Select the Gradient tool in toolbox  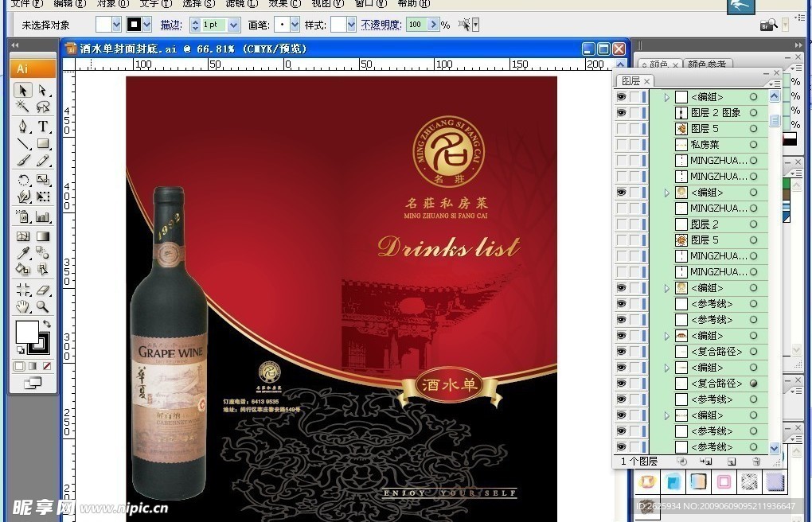click(43, 236)
